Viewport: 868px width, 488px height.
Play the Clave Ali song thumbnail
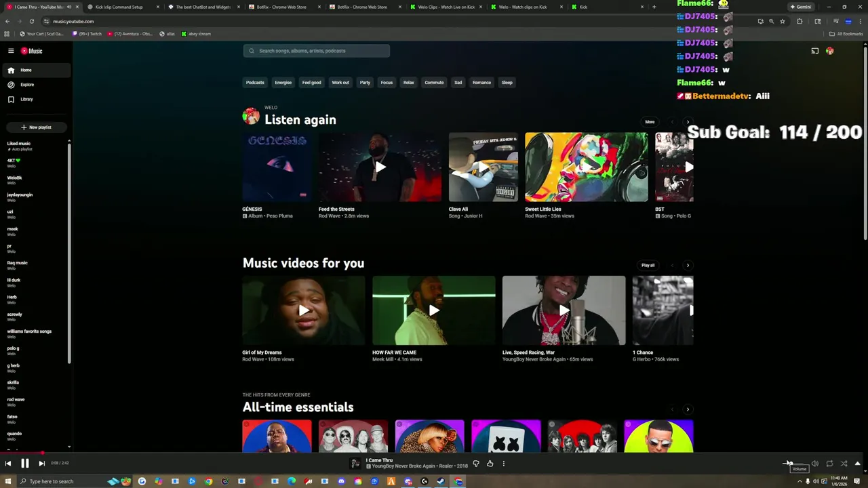point(483,167)
